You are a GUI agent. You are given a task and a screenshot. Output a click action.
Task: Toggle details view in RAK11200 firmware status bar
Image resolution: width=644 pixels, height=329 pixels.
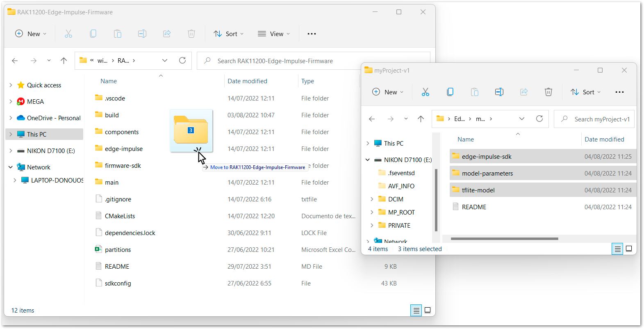click(416, 310)
